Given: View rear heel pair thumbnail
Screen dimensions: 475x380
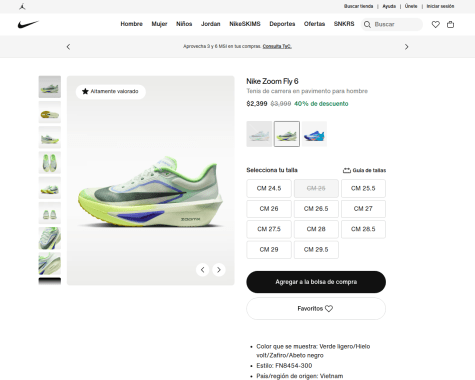Looking at the screenshot, I should coord(50,213).
